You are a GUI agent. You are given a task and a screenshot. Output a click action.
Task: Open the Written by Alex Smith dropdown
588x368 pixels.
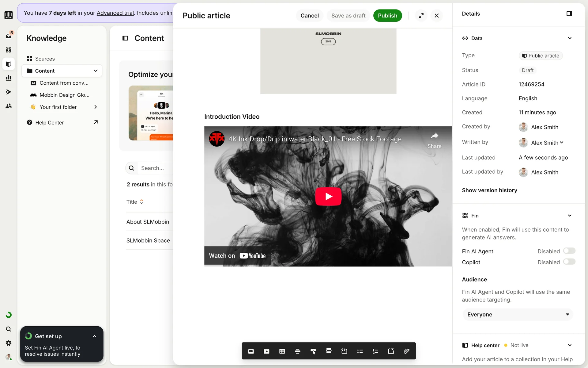tap(547, 143)
